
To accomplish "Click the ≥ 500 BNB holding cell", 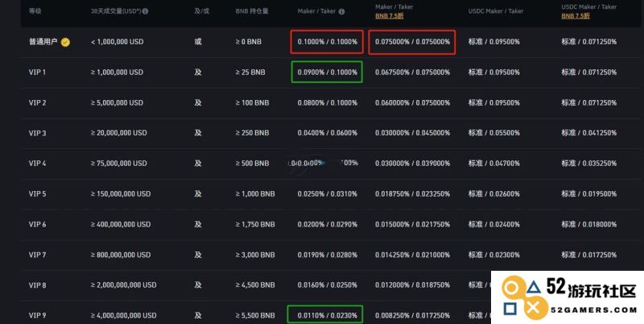I will tap(252, 164).
